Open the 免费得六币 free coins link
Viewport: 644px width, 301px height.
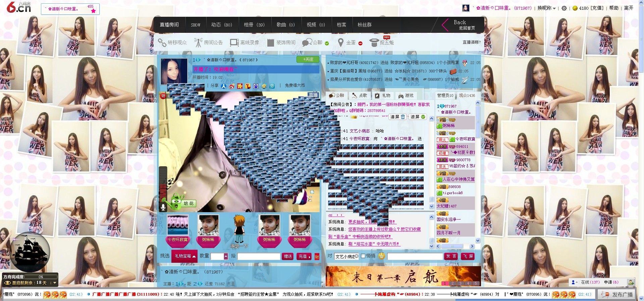(295, 85)
